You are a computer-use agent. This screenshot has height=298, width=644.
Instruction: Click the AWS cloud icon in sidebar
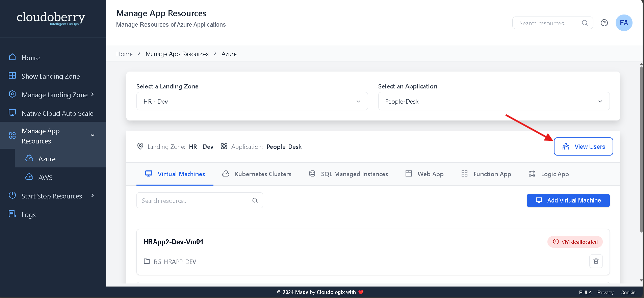point(29,177)
